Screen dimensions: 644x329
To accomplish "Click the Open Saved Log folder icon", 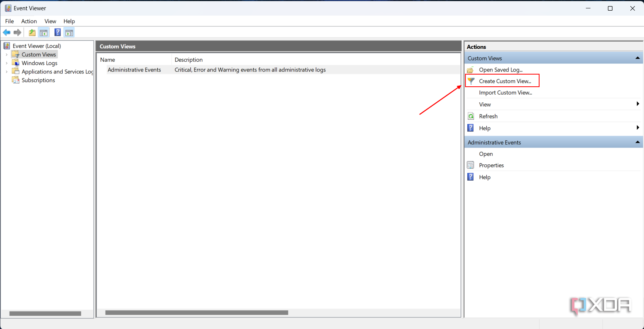I will coord(470,70).
